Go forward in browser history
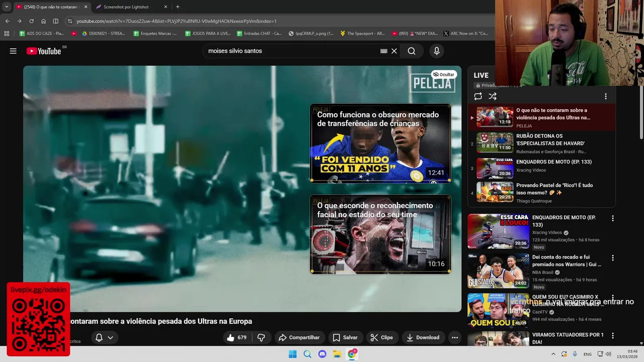 click(x=19, y=21)
